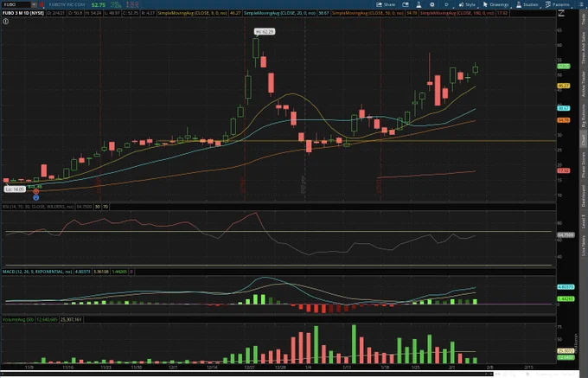Click the MACD 1.44265 green axis tag
The image size is (588, 378).
566,299
